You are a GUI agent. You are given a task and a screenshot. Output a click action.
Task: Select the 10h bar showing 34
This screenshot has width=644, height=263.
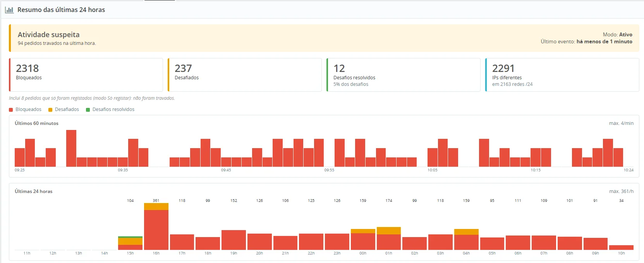(x=621, y=248)
